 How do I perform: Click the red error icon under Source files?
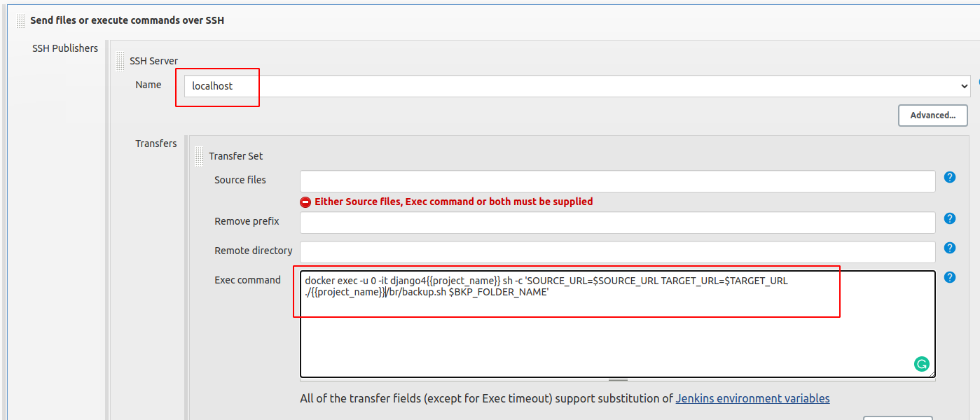click(x=305, y=202)
